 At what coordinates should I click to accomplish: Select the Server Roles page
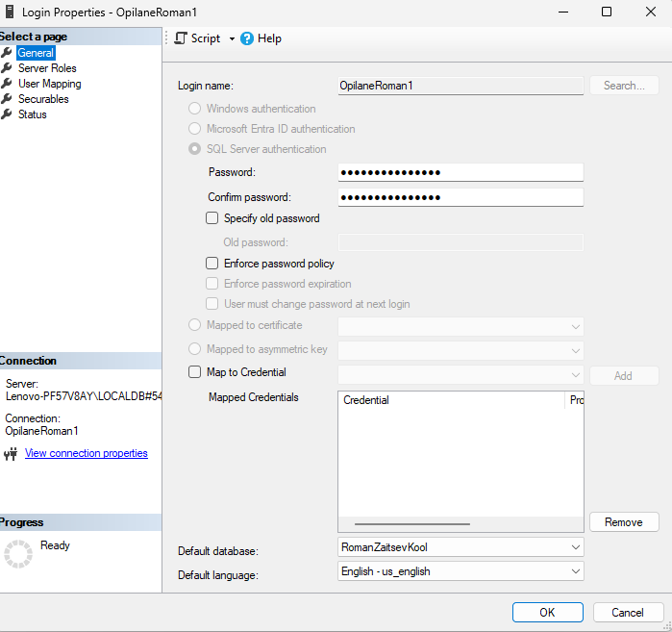pos(47,68)
